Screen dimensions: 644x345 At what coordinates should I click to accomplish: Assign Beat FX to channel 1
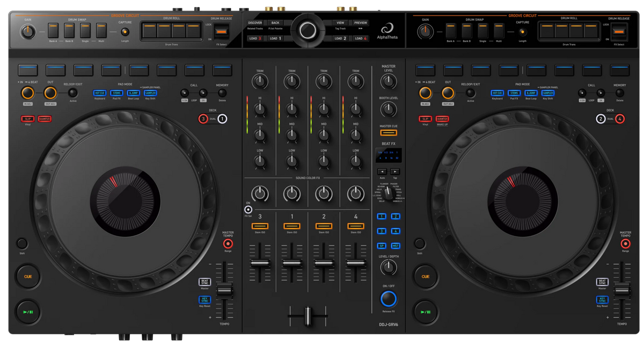pos(381,217)
